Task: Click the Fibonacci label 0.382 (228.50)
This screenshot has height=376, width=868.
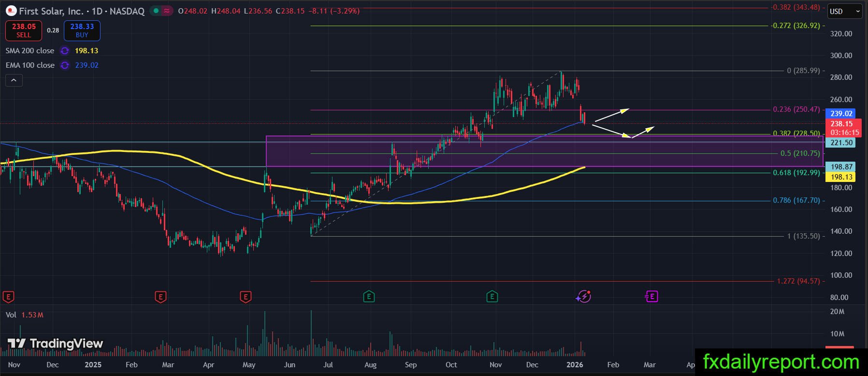Action: point(796,134)
